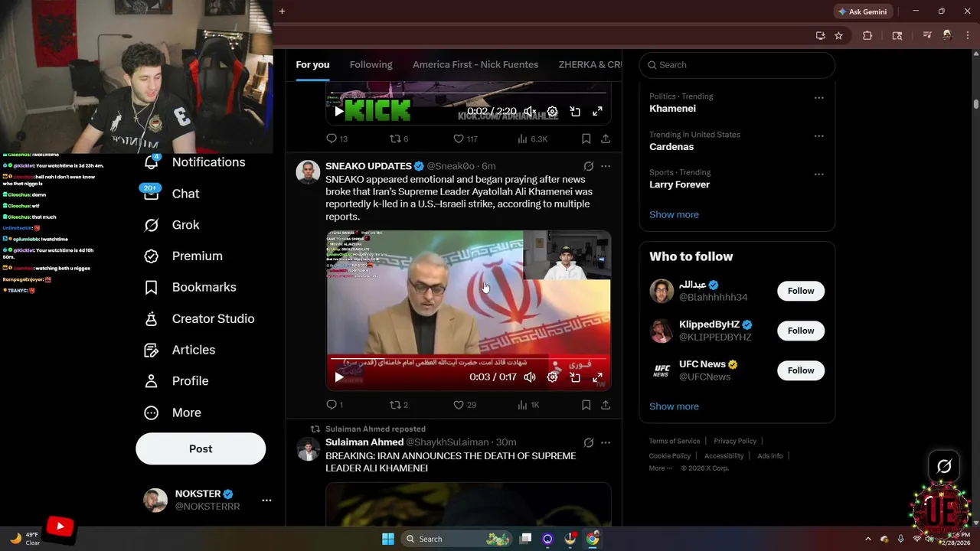This screenshot has width=980, height=551.
Task: Open floating Grok button at bottom right
Action: click(x=944, y=466)
